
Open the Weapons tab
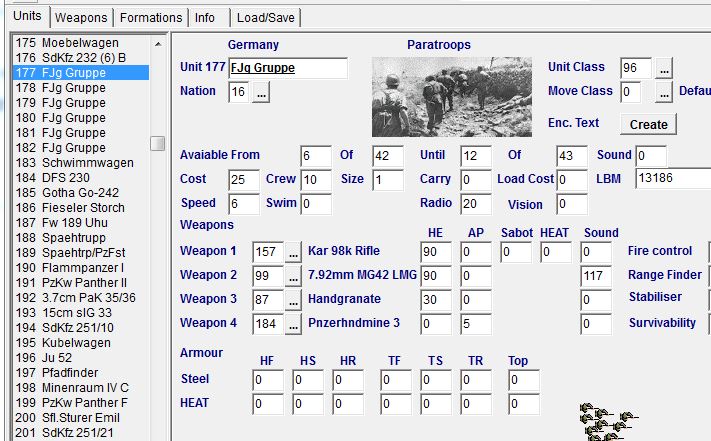[81, 18]
